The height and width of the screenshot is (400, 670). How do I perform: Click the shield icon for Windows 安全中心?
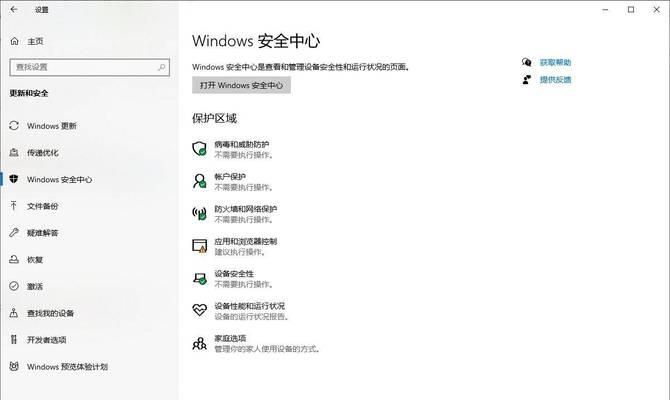click(x=14, y=179)
